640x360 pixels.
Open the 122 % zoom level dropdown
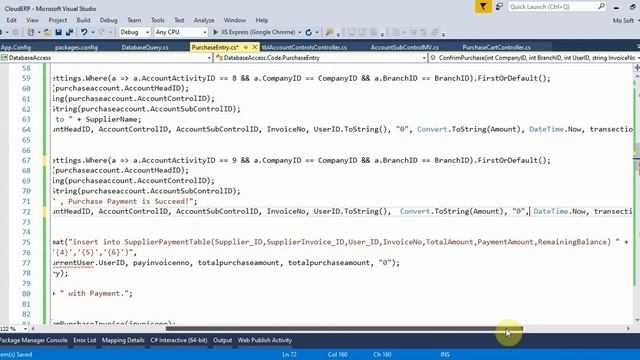click(25, 329)
